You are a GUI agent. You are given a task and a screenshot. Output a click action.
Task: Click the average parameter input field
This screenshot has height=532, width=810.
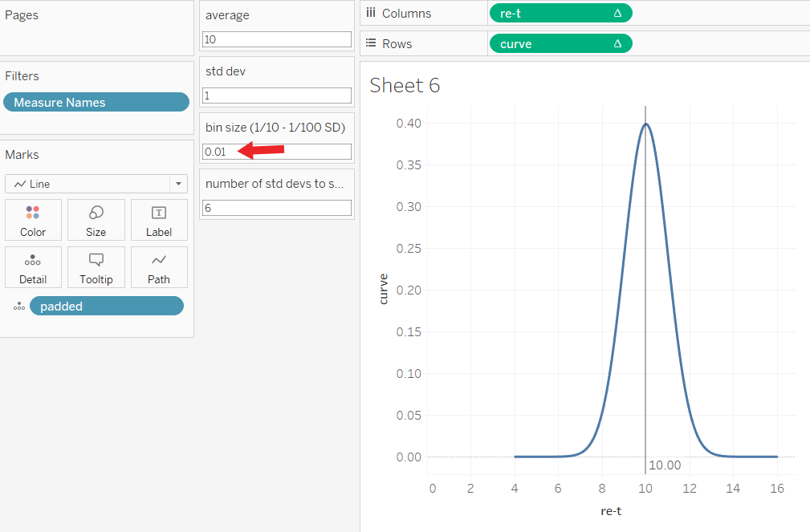277,39
